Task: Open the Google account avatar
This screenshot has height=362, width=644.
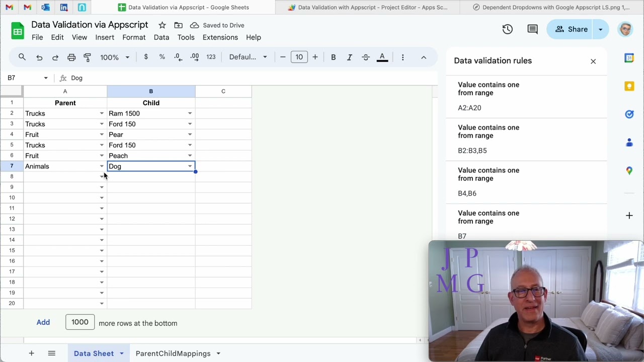Action: click(625, 29)
